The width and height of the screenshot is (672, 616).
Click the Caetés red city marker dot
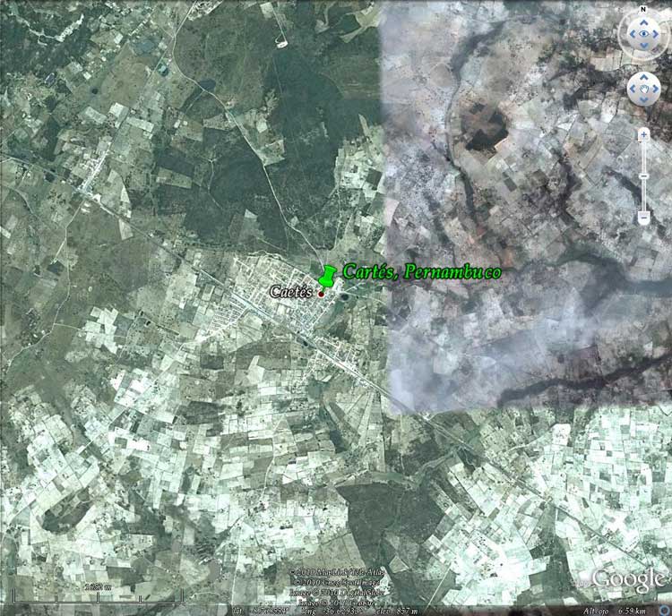tap(321, 293)
